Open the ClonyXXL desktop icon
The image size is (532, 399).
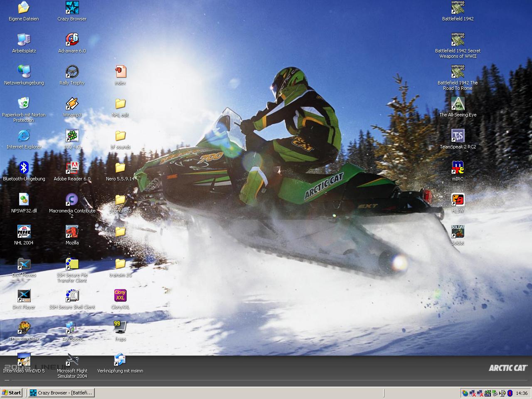point(121,296)
